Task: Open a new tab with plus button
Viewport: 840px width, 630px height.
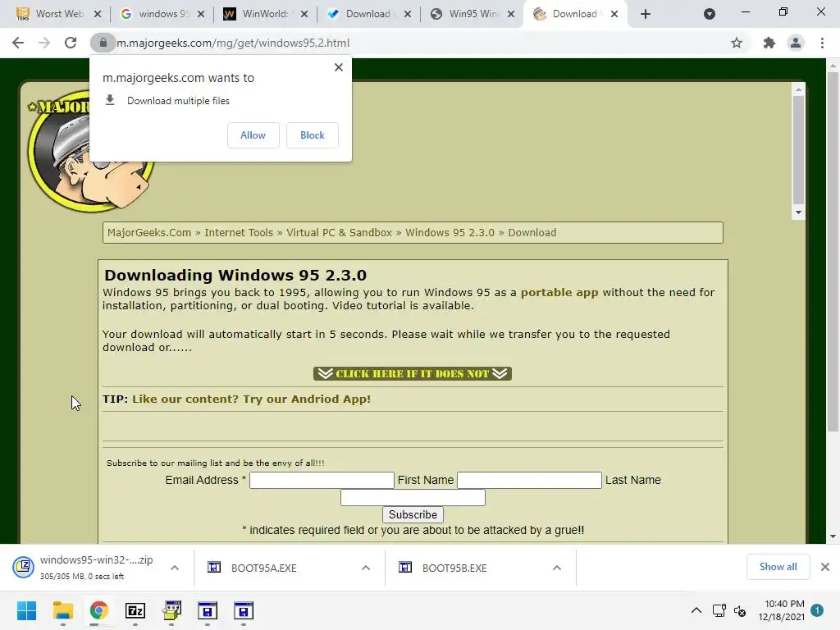Action: (646, 14)
